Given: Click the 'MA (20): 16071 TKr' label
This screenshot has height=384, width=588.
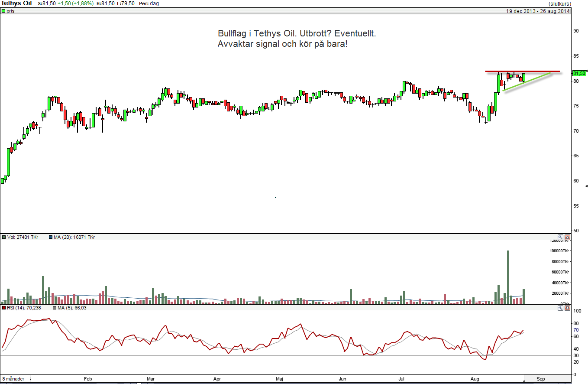Looking at the screenshot, I should 74,238.
